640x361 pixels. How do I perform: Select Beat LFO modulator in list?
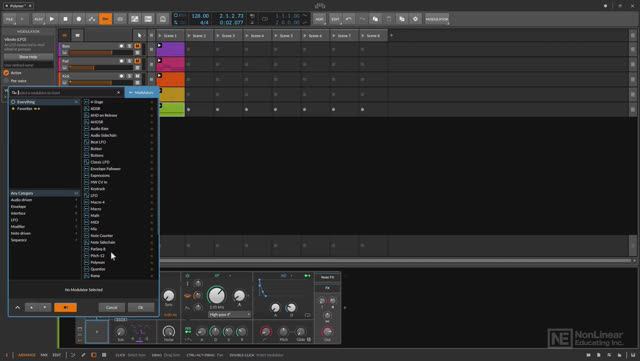pos(119,142)
